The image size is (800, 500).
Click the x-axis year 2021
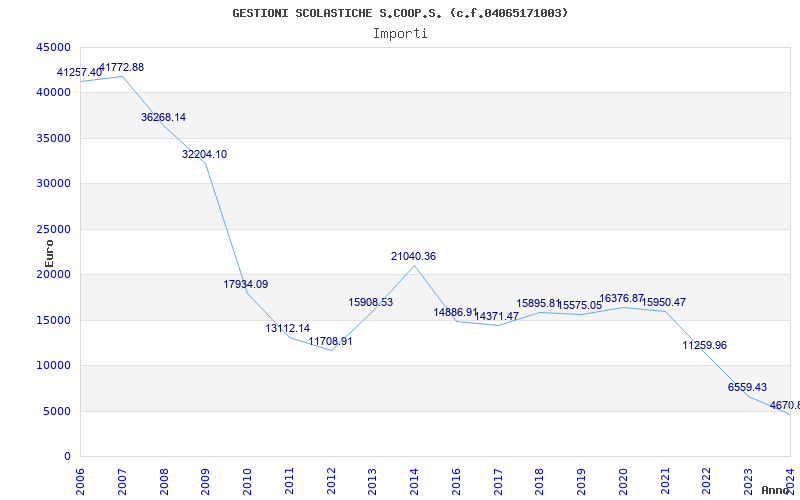(665, 481)
